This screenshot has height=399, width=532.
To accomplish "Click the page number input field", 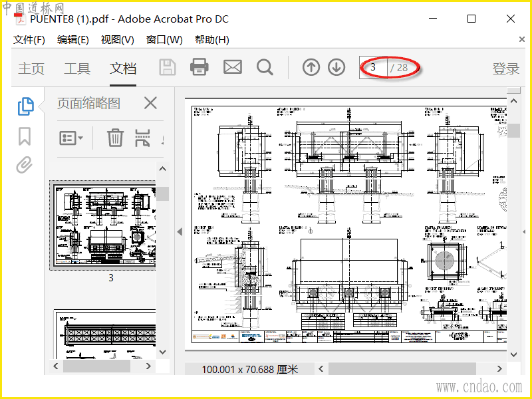I will tap(373, 68).
